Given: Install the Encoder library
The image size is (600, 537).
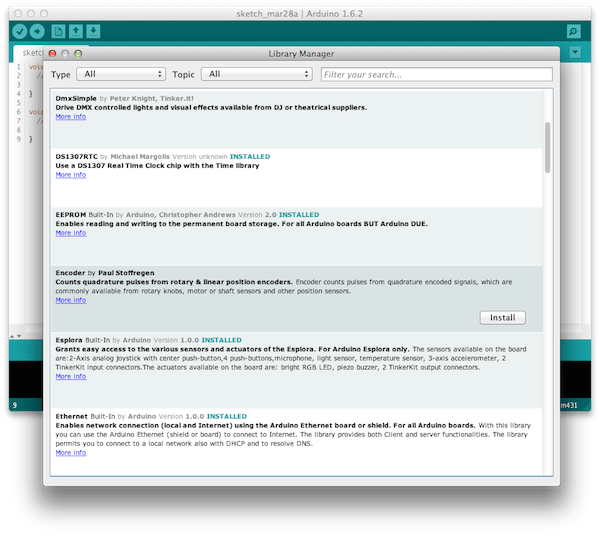Looking at the screenshot, I should pyautogui.click(x=502, y=318).
